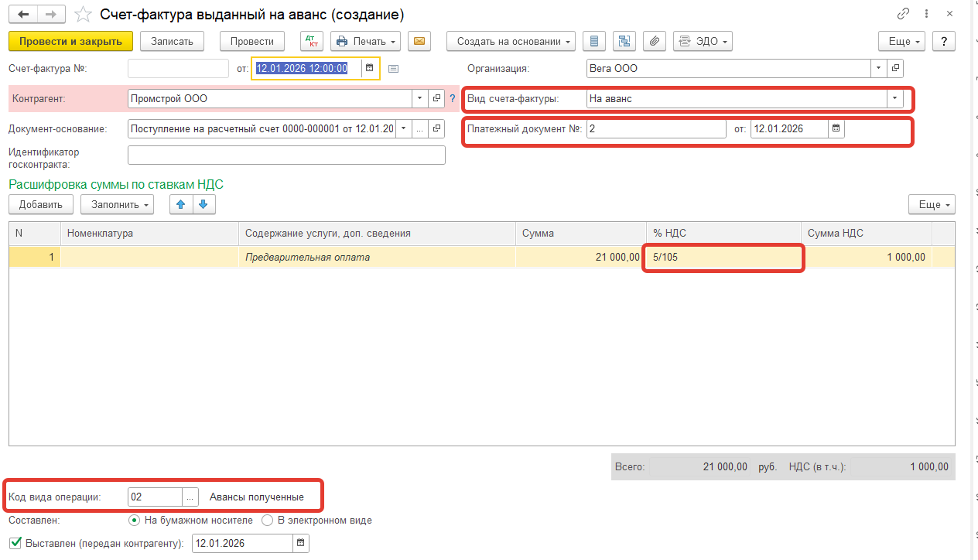The image size is (978, 560).
Task: Click the envelope email icon
Action: click(x=419, y=41)
